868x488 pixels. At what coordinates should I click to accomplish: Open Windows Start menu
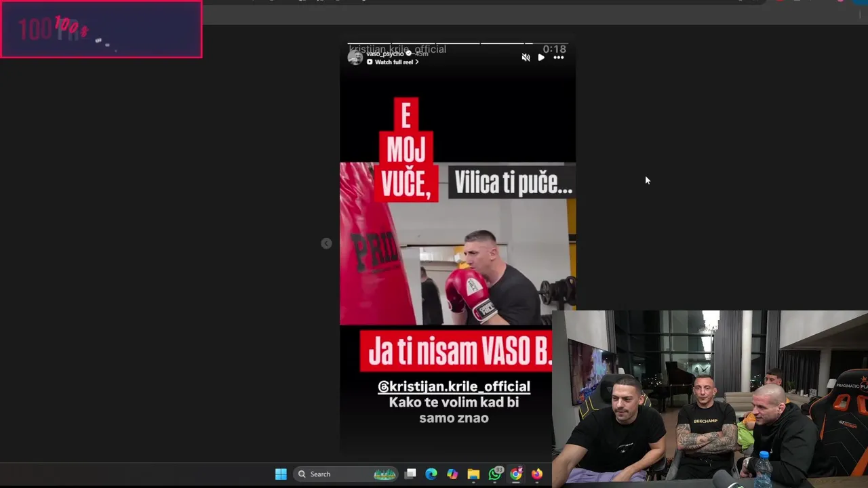281,474
